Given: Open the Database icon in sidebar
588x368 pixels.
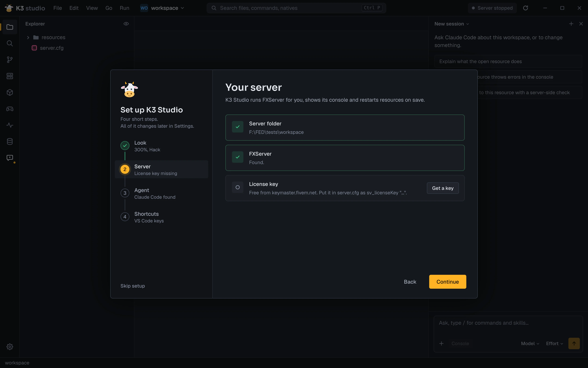Looking at the screenshot, I should 10,141.
